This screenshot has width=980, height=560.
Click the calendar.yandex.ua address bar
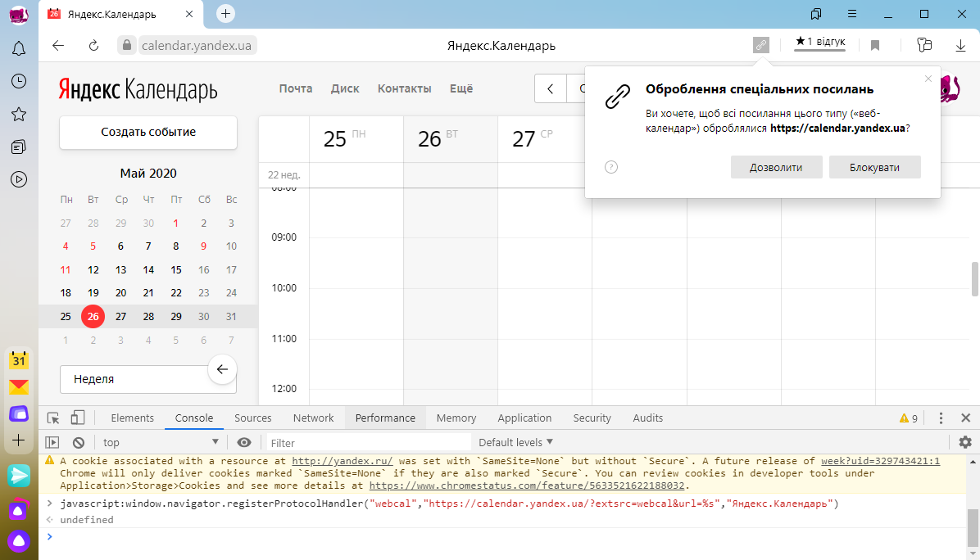[197, 46]
